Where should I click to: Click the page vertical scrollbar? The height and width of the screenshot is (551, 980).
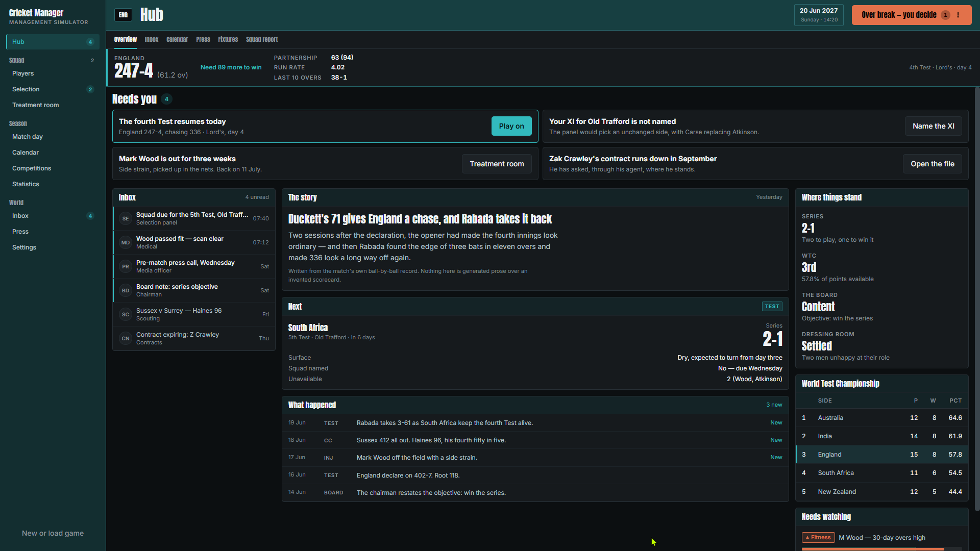coord(977,298)
